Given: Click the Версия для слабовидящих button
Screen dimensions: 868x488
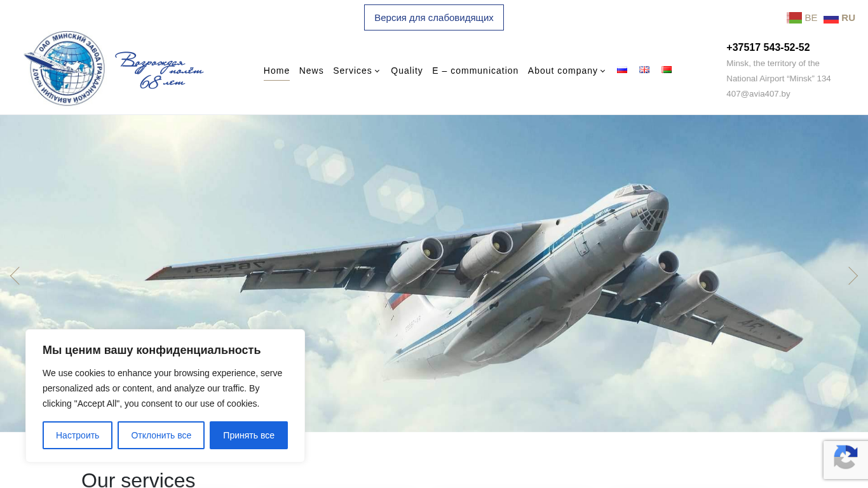Looking at the screenshot, I should click(x=434, y=18).
